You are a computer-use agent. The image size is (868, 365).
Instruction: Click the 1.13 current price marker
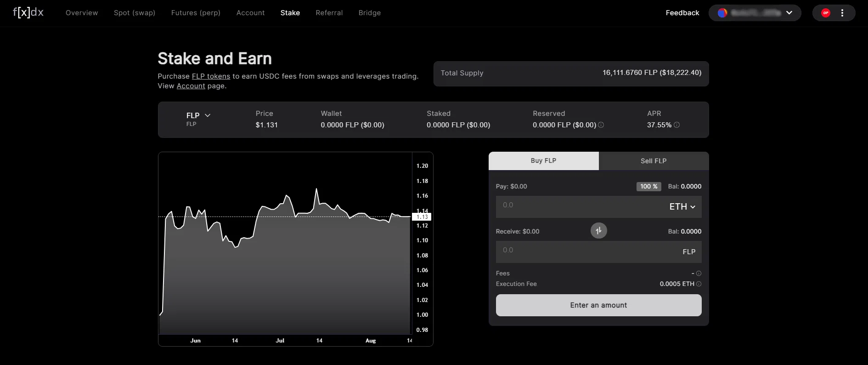click(x=422, y=217)
